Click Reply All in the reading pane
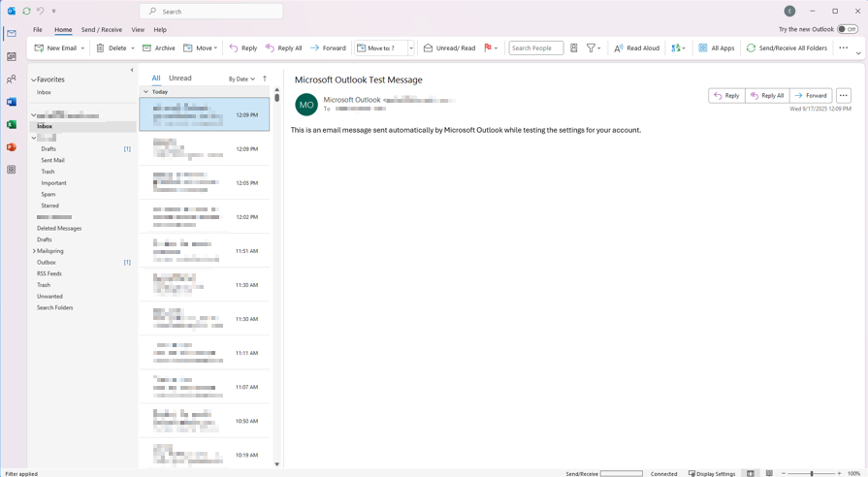The width and height of the screenshot is (868, 477). 767,96
